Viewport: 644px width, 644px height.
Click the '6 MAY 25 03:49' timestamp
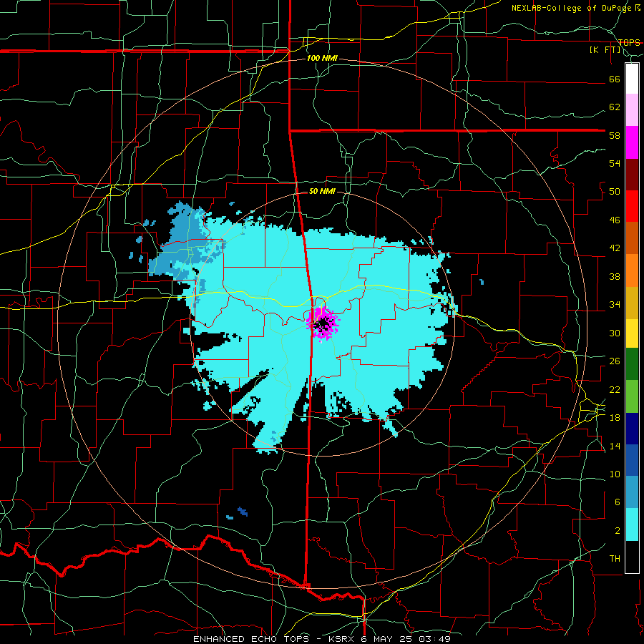404,639
